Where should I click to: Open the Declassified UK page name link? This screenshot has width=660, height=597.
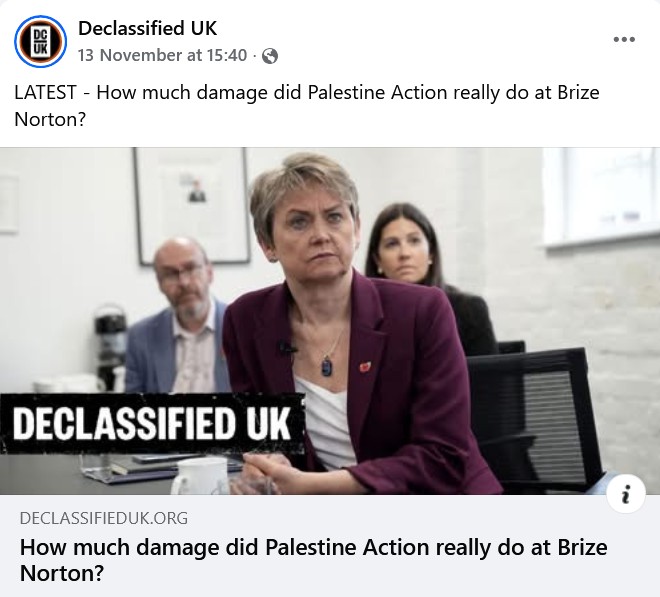coord(147,28)
